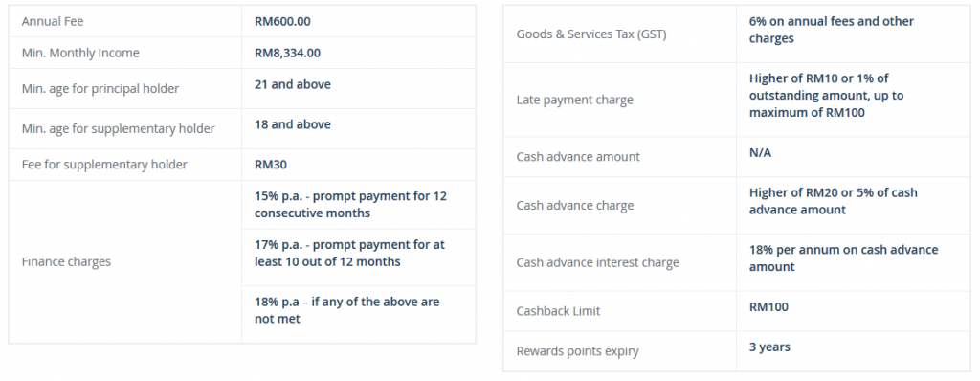Select the 17% p.a. finance charge text
This screenshot has height=381, width=980.
tap(349, 253)
